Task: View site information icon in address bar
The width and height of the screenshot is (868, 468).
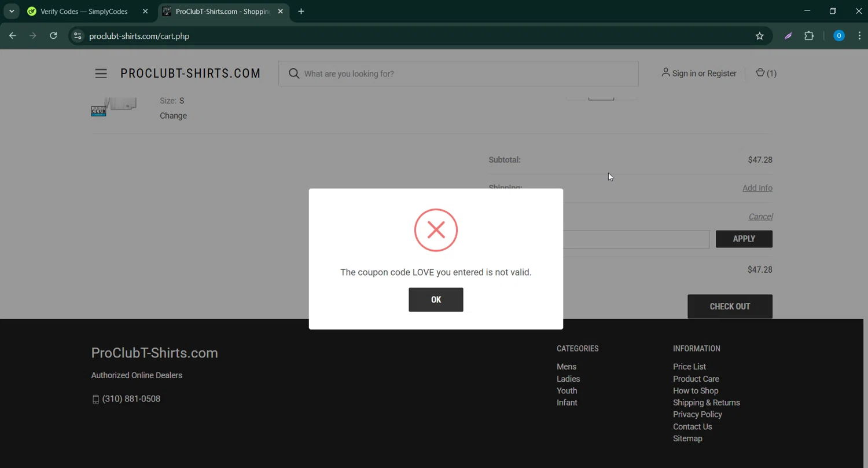Action: [78, 36]
